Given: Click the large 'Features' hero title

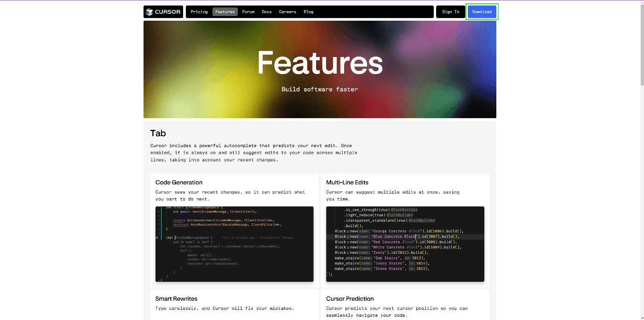Looking at the screenshot, I should (x=320, y=63).
